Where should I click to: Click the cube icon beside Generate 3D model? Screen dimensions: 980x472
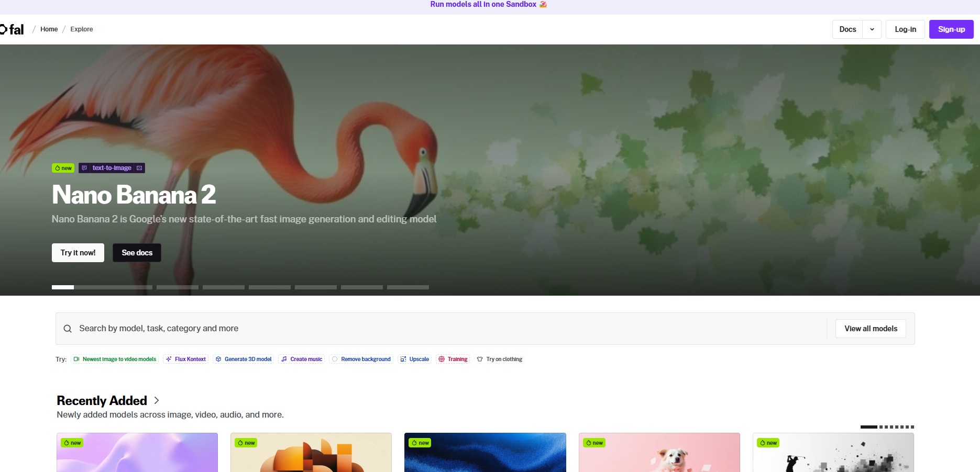click(x=218, y=359)
